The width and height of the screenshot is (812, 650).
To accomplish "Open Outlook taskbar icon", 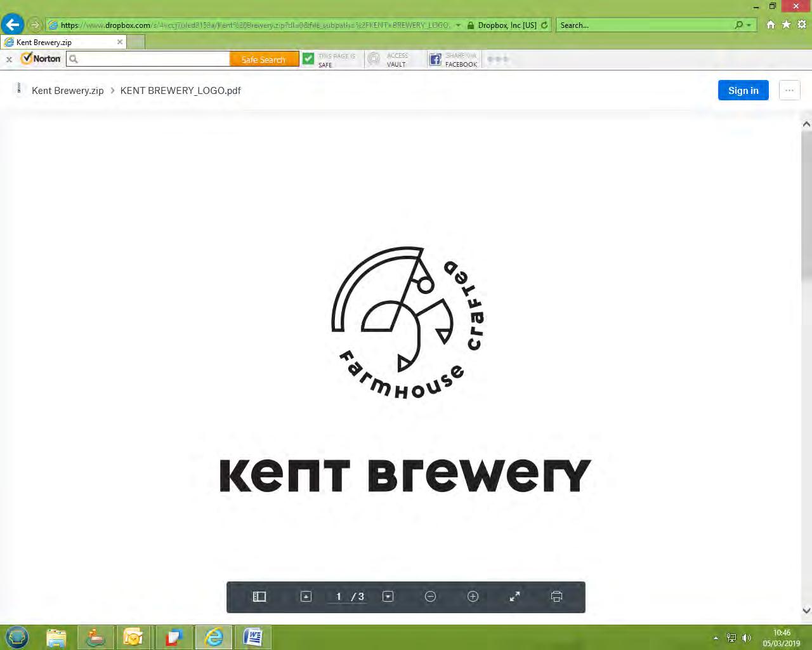I will pos(134,637).
